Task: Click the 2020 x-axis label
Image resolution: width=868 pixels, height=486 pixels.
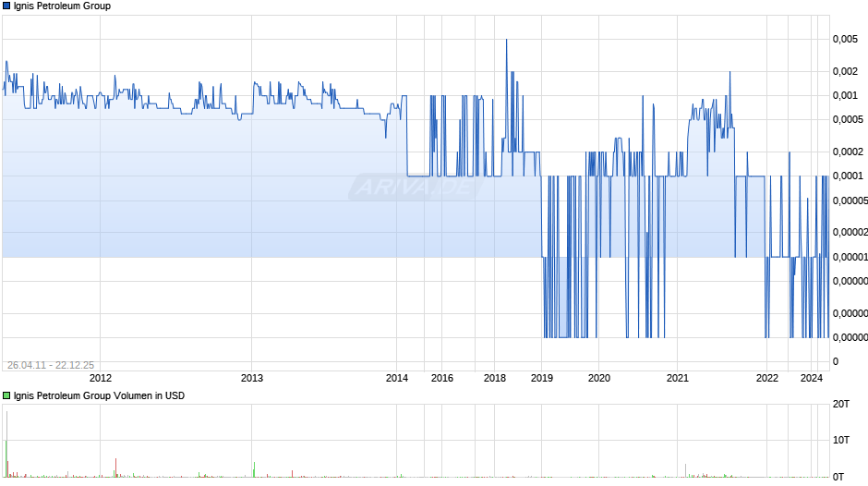Action: pos(599,378)
